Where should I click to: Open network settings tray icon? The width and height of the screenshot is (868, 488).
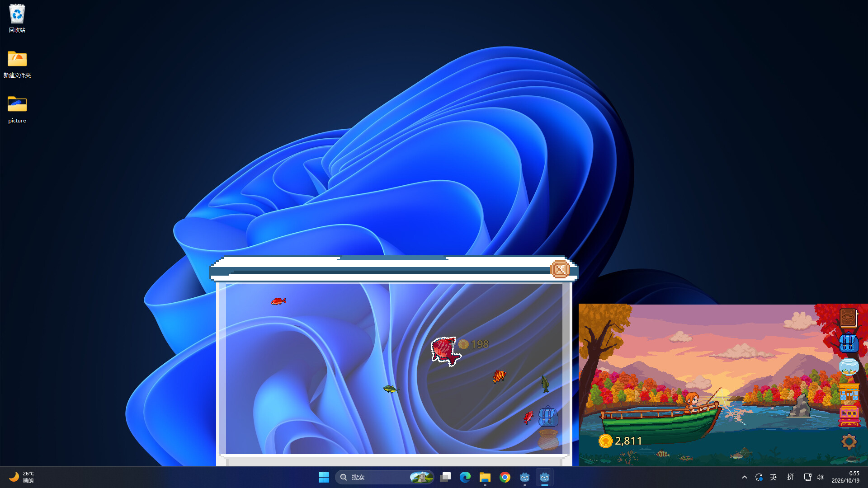point(807,477)
